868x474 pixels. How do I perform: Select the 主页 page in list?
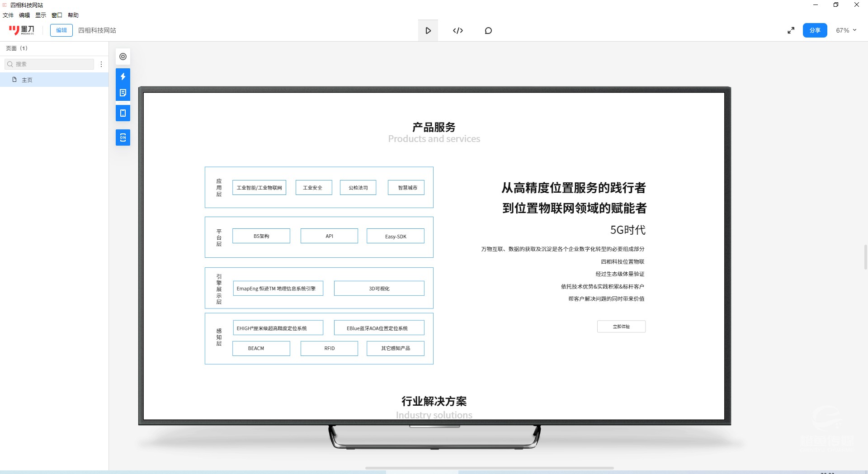27,80
